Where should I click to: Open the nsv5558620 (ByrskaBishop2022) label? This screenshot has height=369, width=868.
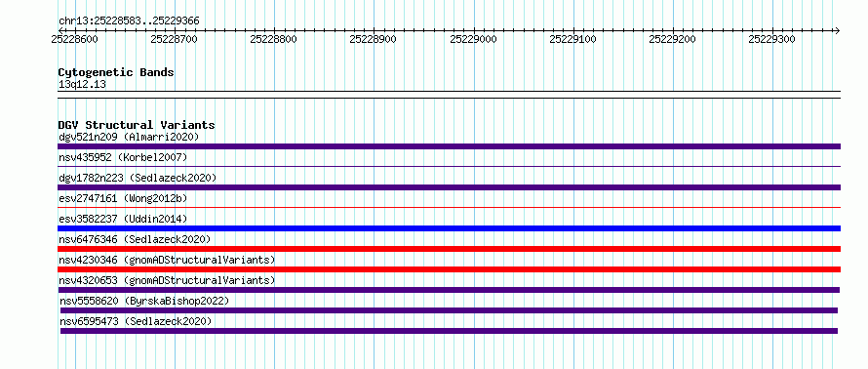[x=144, y=301]
